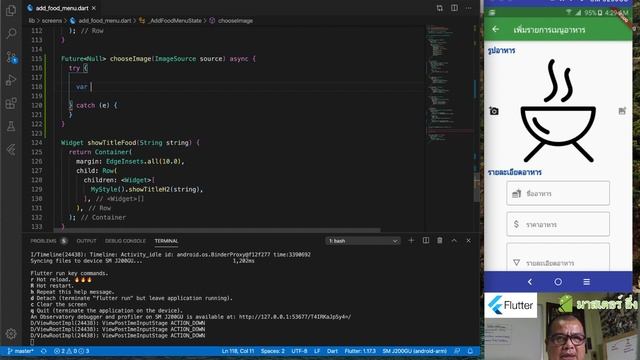This screenshot has height=360, width=640.
Task: Create a new terminal with plus icon
Action: 411,241
